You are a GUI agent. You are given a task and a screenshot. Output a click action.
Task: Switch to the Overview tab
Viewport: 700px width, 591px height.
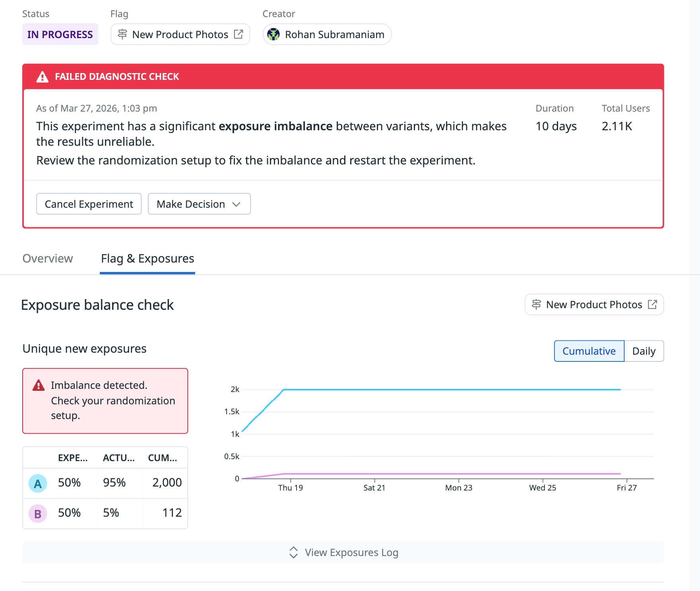pyautogui.click(x=47, y=259)
